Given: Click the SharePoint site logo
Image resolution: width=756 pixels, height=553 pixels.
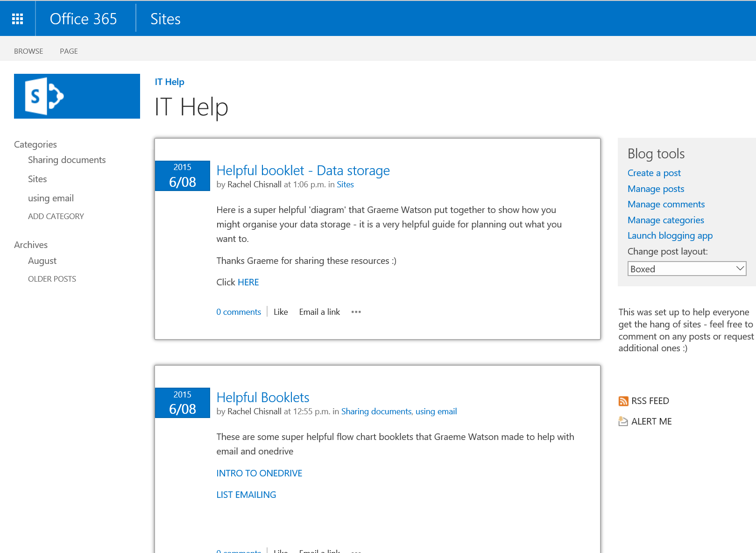Looking at the screenshot, I should coord(77,96).
